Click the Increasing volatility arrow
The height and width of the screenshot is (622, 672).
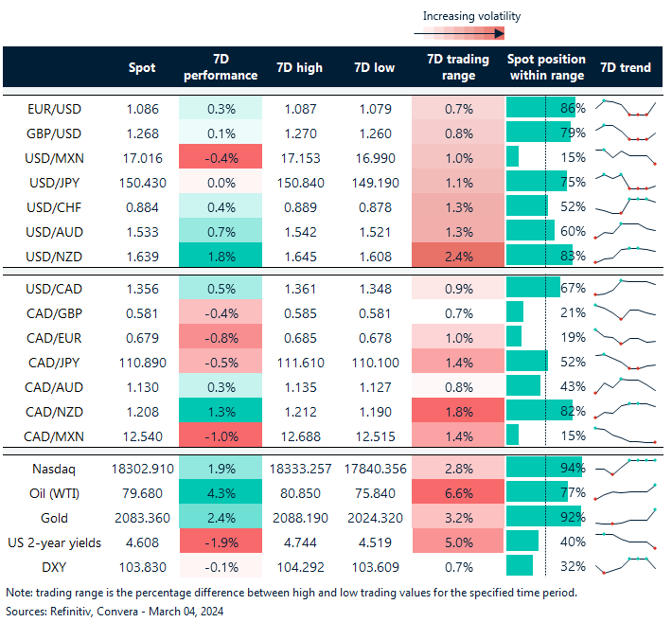459,34
